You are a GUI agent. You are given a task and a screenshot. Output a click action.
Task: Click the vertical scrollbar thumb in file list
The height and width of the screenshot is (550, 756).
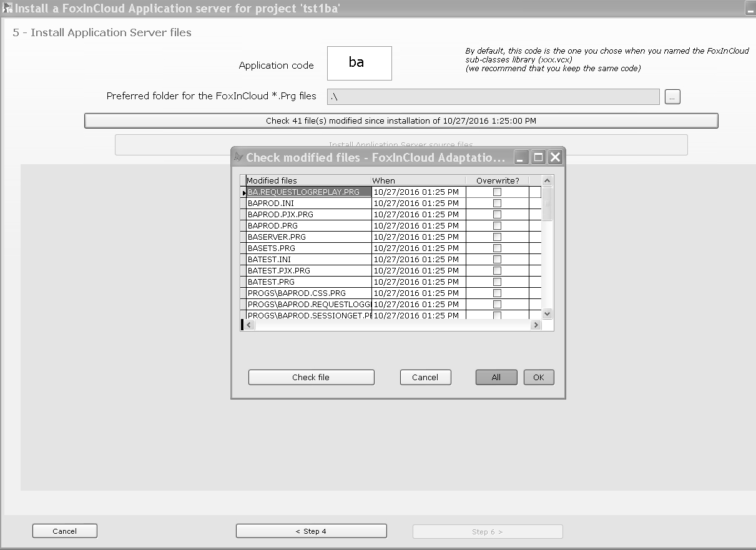coord(547,204)
